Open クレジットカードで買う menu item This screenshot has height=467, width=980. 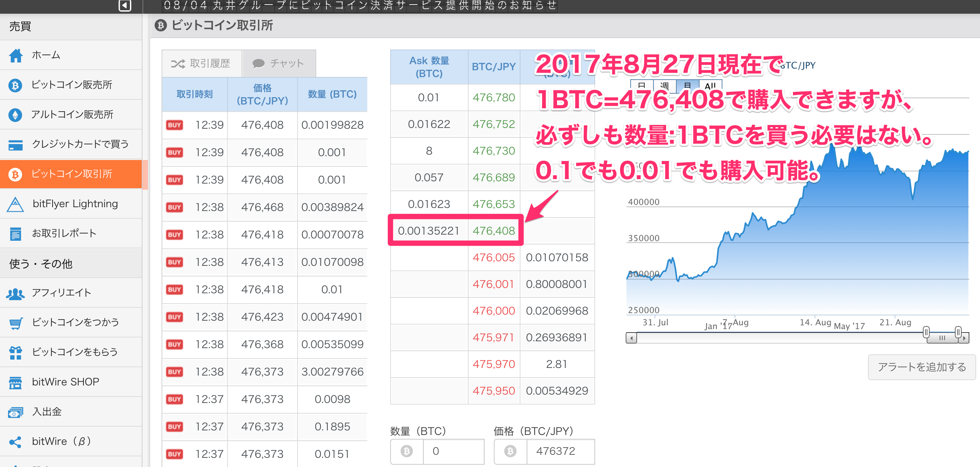click(x=71, y=144)
